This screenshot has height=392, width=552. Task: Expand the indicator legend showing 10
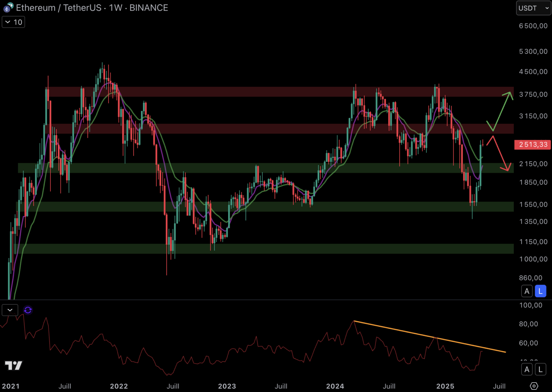13,22
